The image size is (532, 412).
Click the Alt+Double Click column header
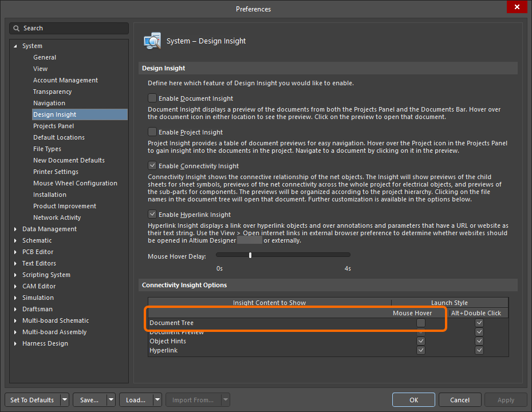tap(476, 313)
